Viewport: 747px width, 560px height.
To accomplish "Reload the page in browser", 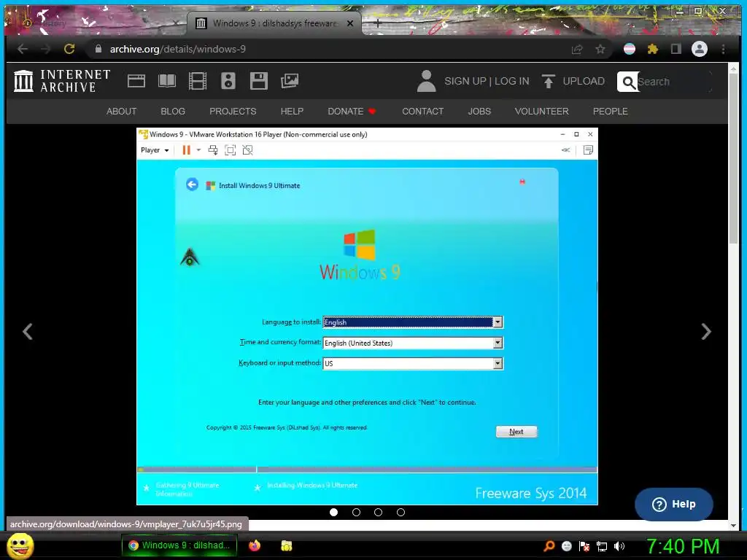I will coord(69,49).
